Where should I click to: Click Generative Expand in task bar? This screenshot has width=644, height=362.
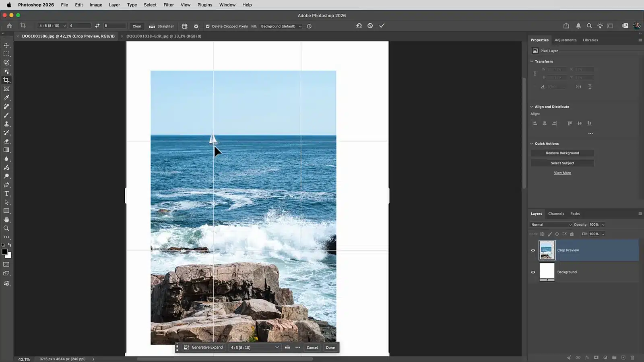pyautogui.click(x=203, y=348)
